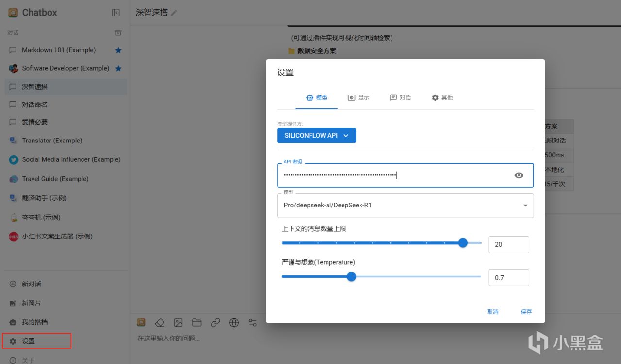Click the 上下文的消息数量上限 slider thumb
621x364 pixels.
coord(463,243)
